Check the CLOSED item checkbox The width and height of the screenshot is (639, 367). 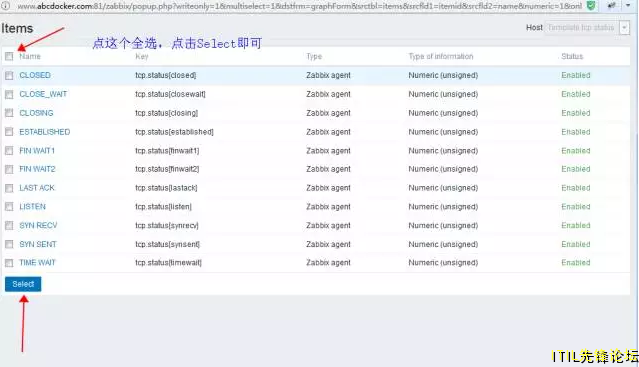(9, 75)
